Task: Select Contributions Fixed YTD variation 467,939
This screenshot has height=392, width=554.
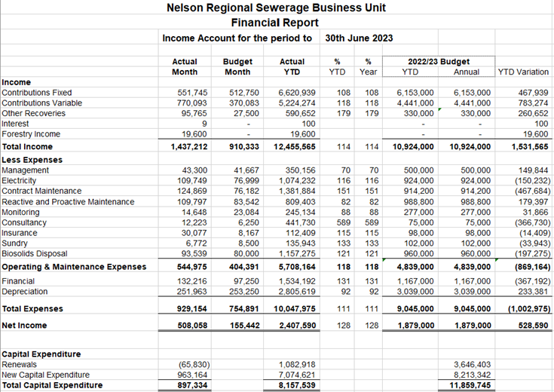Action: 533,93
